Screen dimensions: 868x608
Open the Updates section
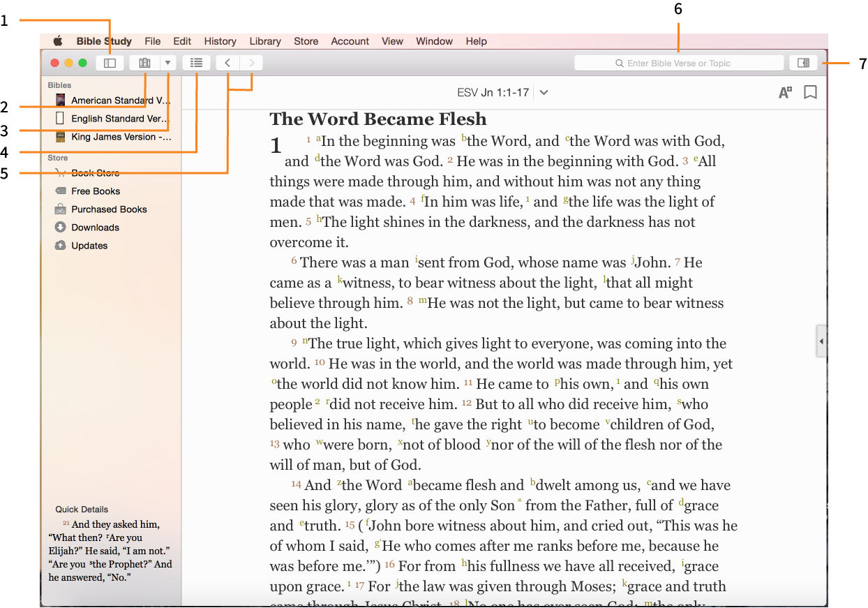[x=89, y=246]
